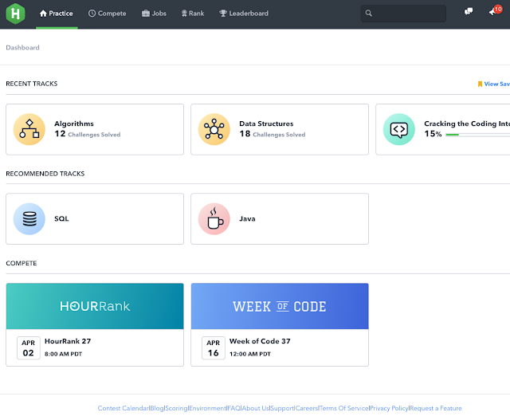Open the Java track label
Screen dimensions: 510x420
point(247,218)
